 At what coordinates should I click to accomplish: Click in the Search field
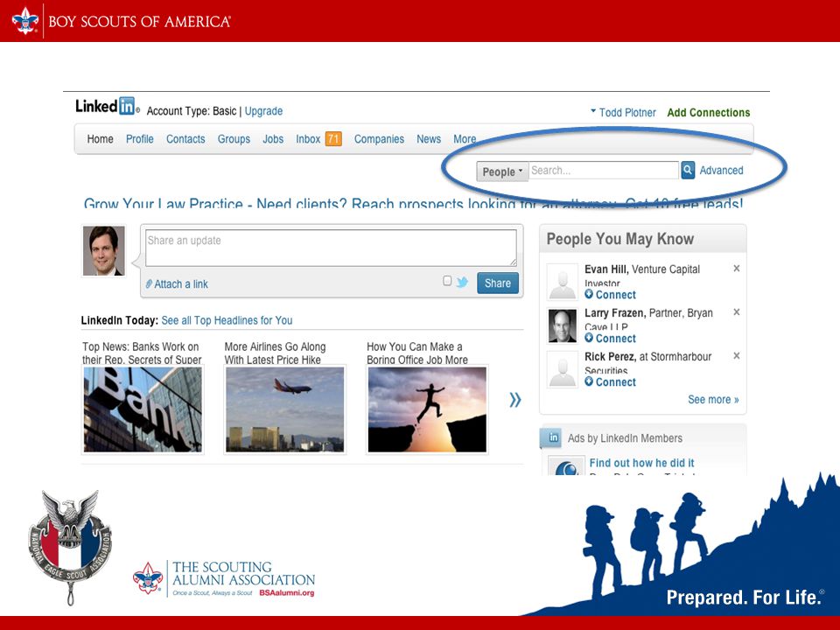[x=604, y=171]
